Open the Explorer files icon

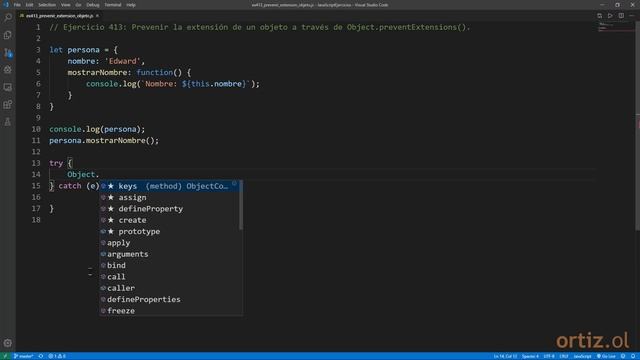(8, 35)
